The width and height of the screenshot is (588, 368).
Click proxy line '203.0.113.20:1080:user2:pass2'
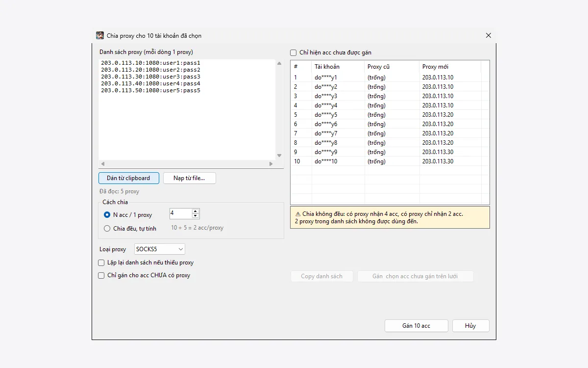click(150, 70)
